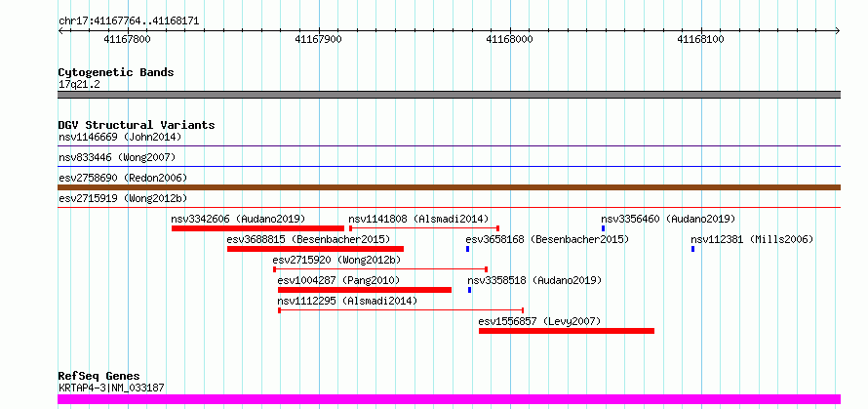Open the nsv1141808 (Alsmadi2014) label
The width and height of the screenshot is (868, 409).
418,219
